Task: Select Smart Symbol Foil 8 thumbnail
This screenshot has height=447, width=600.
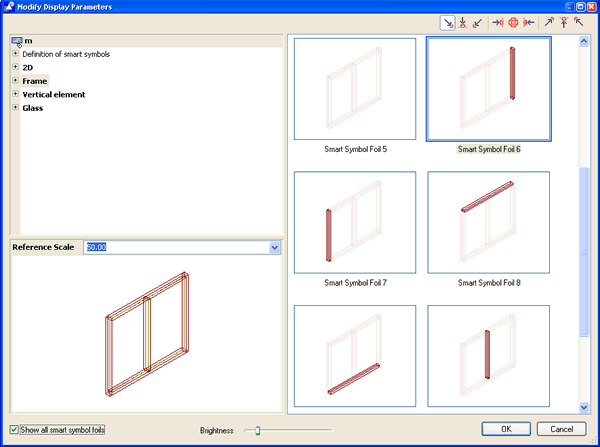Action: click(489, 222)
